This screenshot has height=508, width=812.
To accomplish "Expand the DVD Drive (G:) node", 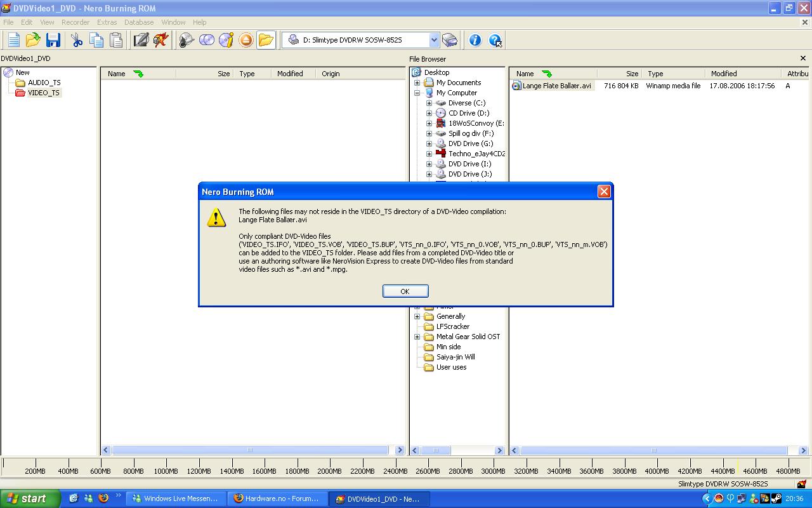I will (x=429, y=144).
